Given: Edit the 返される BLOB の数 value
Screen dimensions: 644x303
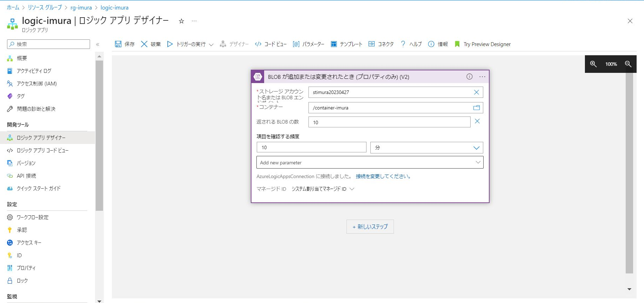Looking at the screenshot, I should tap(389, 122).
